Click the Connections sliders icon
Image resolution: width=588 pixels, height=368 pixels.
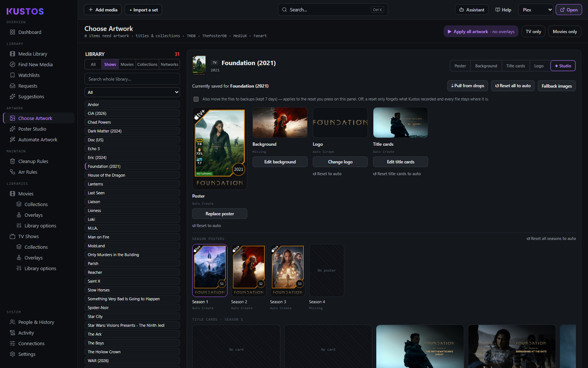click(12, 343)
